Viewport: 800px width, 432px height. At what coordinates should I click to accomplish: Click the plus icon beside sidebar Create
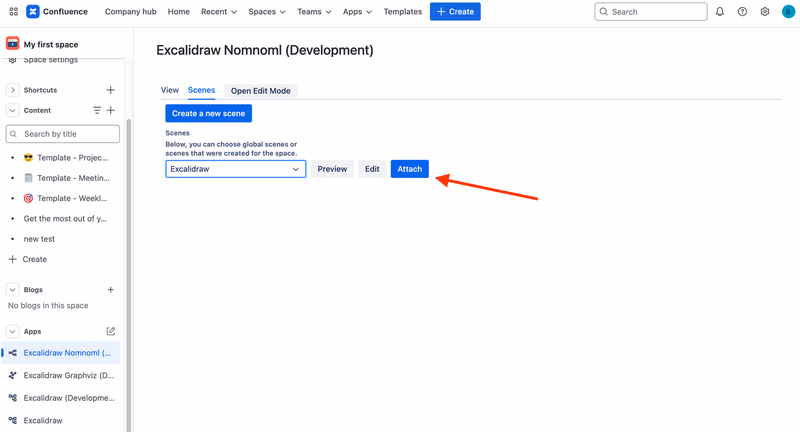click(12, 259)
